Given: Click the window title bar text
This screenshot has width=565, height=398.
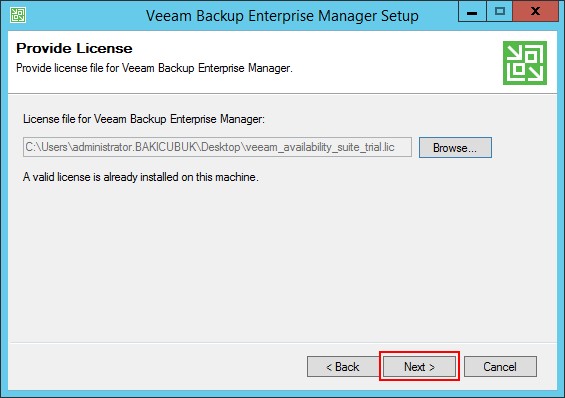Looking at the screenshot, I should tap(282, 16).
